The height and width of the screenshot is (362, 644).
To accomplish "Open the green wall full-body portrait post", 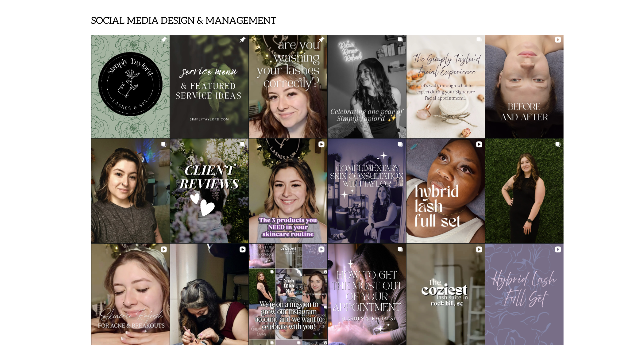I will 524,191.
